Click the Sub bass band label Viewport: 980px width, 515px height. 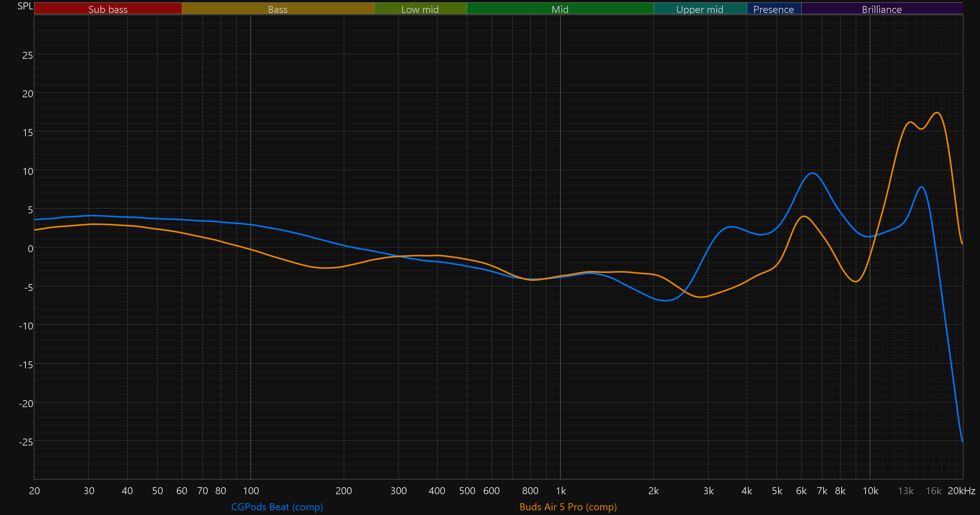[108, 9]
